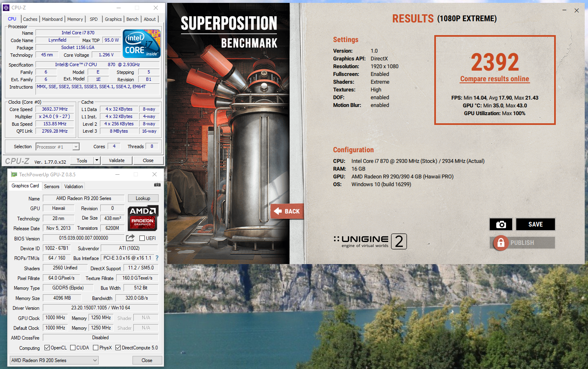Screen dimensions: 588x369
Task: Click the GPU Name field AMD Radeon R9 200 Series
Action: coord(84,198)
